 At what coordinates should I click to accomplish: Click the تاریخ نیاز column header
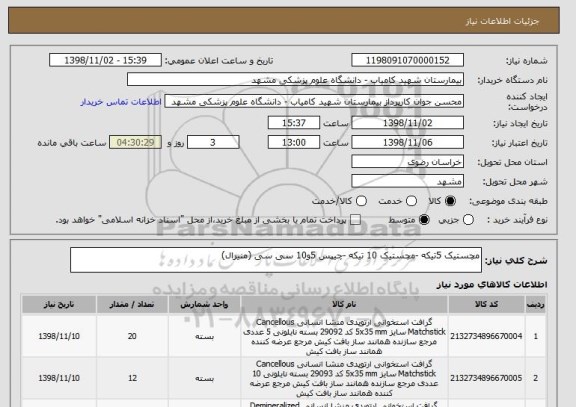59,305
